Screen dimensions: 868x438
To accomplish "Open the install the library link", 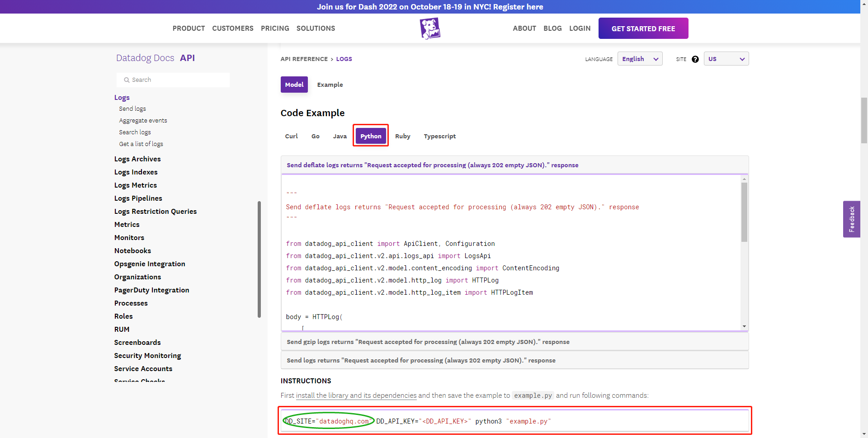I will point(356,396).
